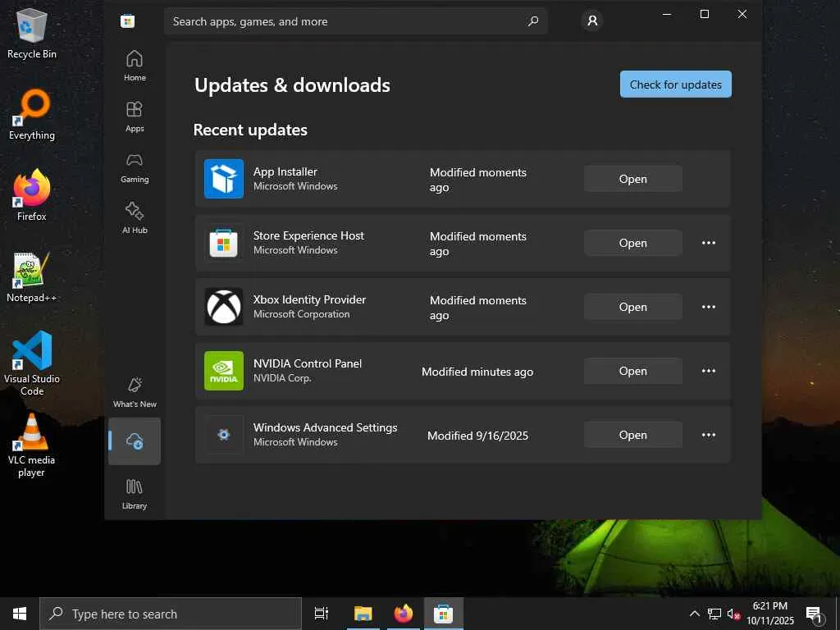Minimize the Microsoft Store window
Image resolution: width=840 pixels, height=630 pixels.
click(667, 14)
